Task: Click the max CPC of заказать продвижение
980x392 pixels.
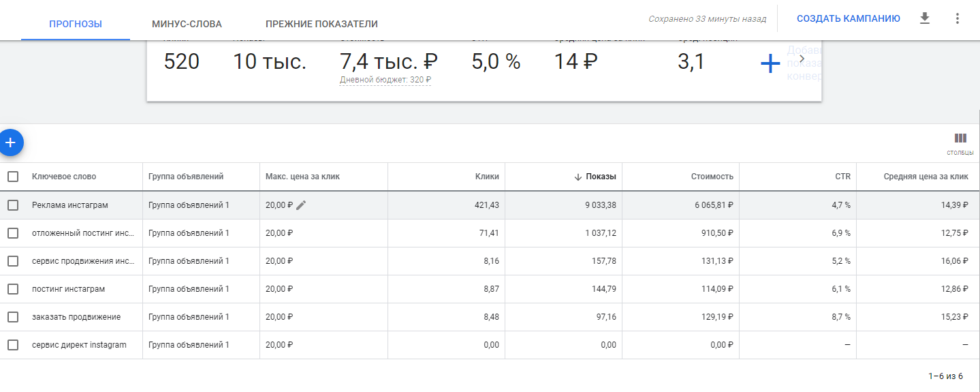Action: click(279, 317)
